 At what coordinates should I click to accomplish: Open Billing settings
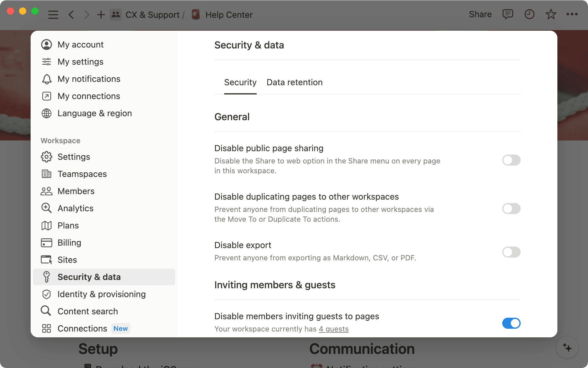[69, 243]
